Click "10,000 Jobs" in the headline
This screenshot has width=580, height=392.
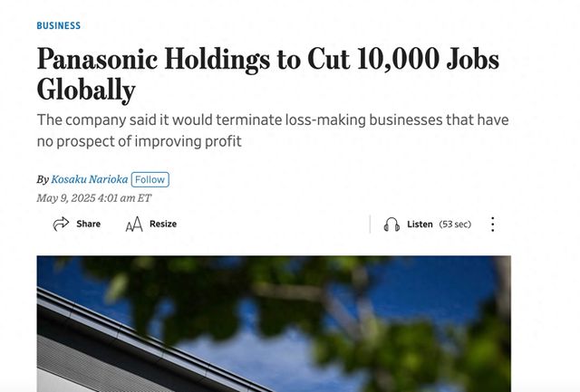coord(429,59)
